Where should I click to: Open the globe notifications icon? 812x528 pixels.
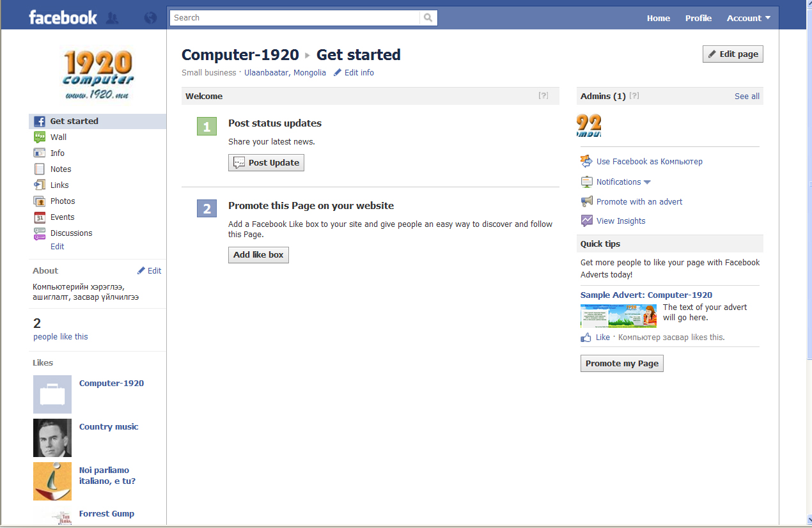(x=150, y=18)
